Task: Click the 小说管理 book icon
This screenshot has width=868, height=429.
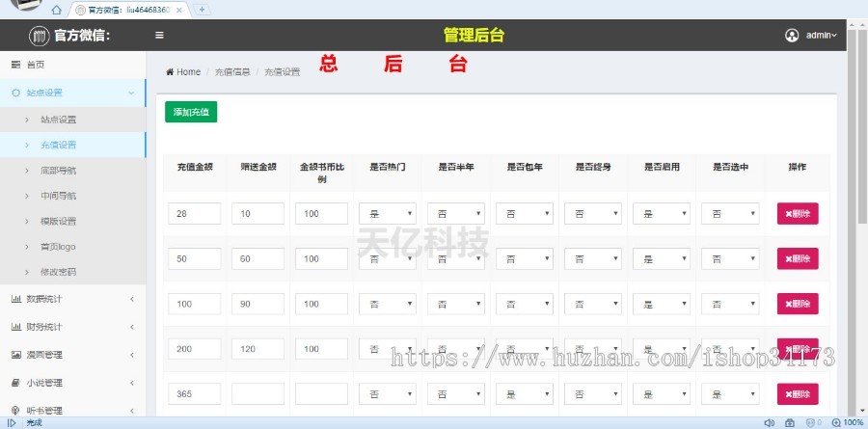Action: pyautogui.click(x=16, y=383)
